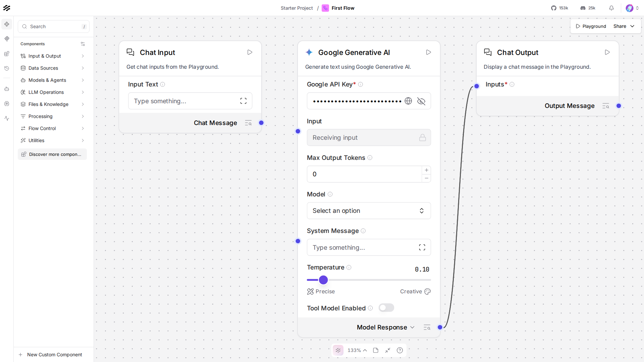Run the Chat Input component play icon
644x362 pixels.
tap(250, 52)
